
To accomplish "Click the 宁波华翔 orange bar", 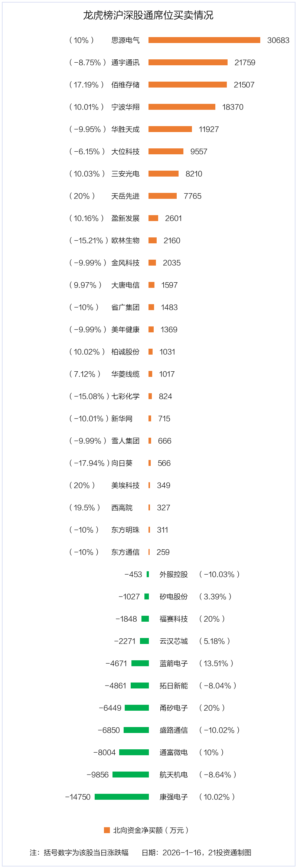I will pyautogui.click(x=182, y=107).
